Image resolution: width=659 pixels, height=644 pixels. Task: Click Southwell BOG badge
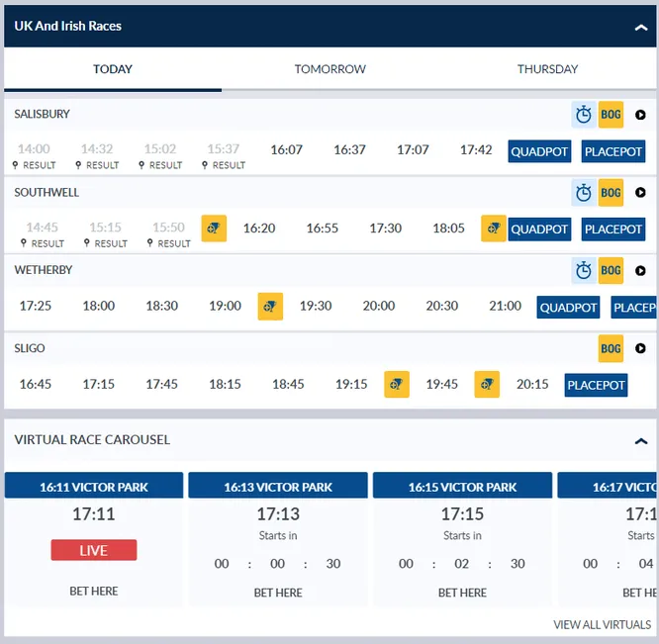(611, 192)
